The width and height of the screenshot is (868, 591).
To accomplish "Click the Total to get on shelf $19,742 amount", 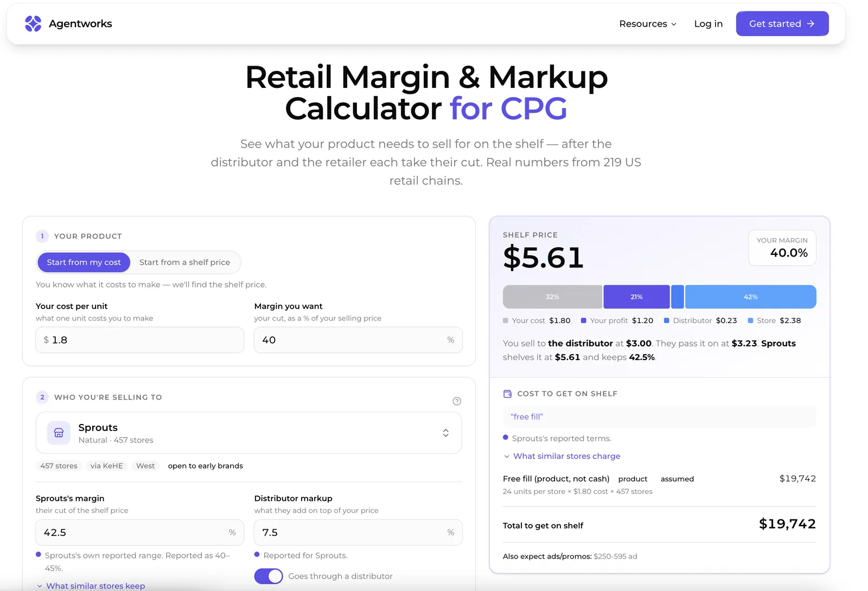I will pyautogui.click(x=787, y=524).
